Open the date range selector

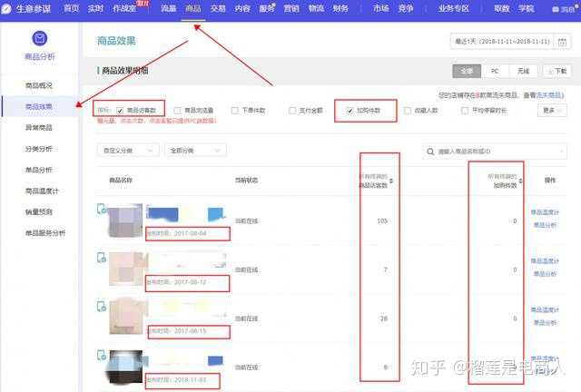click(510, 42)
